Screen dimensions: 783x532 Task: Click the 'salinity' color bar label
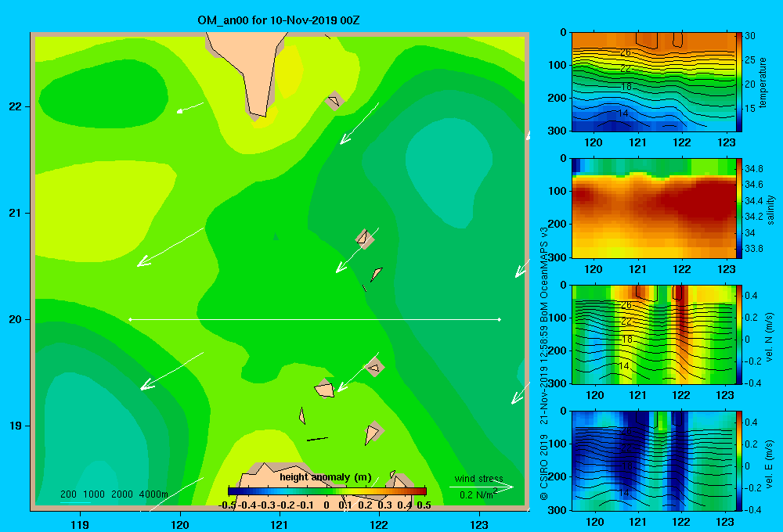pyautogui.click(x=770, y=210)
